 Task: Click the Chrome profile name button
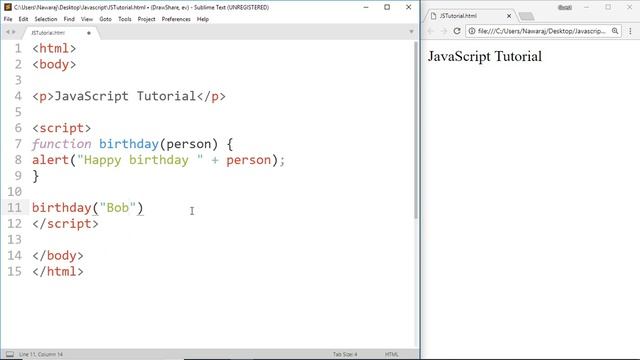pyautogui.click(x=564, y=7)
